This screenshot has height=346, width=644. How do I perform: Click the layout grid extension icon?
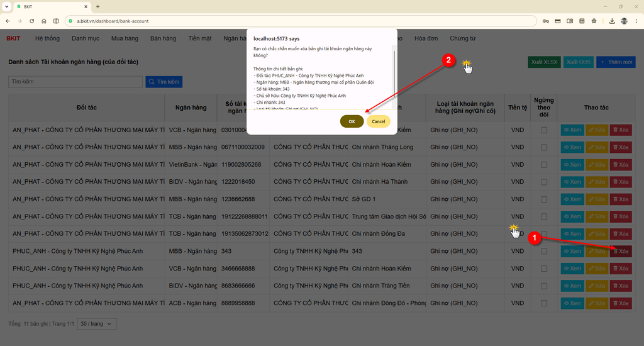pos(582,21)
